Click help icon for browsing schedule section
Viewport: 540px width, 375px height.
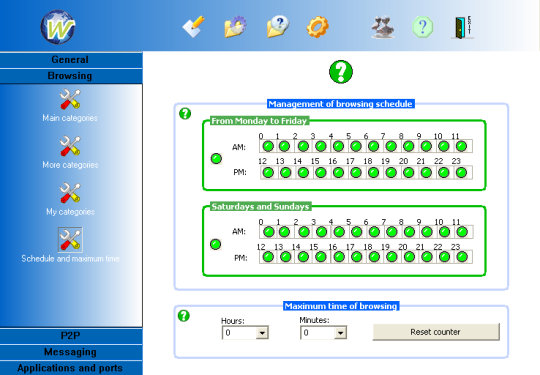[x=185, y=114]
